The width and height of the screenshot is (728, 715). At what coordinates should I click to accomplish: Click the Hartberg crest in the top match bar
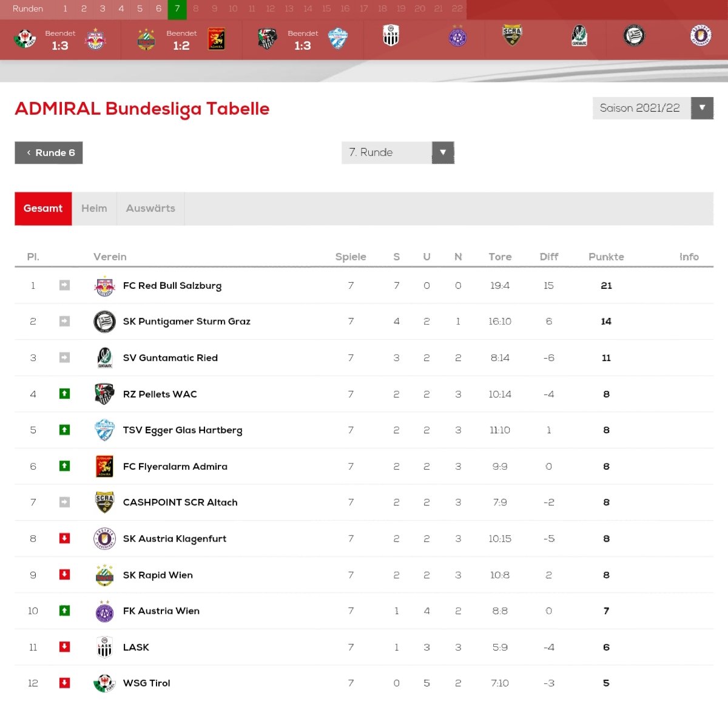click(x=338, y=39)
